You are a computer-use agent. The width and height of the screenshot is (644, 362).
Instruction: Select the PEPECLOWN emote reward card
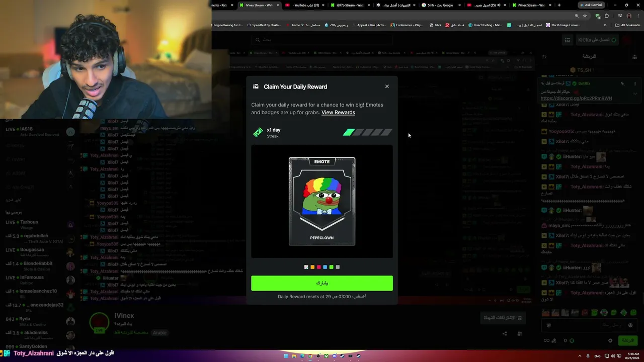pos(322,202)
